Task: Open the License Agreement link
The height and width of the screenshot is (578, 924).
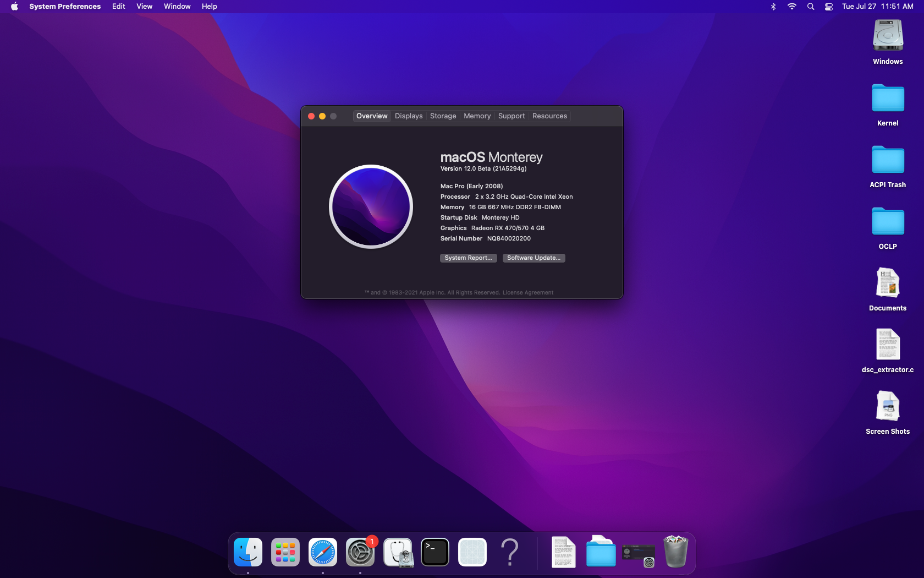Action: pos(528,293)
